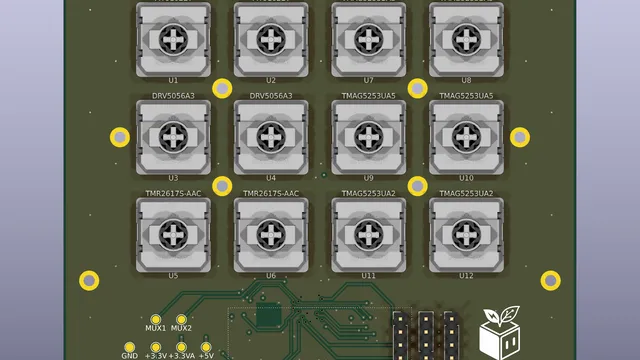640x360 pixels.
Task: Click the TMAG5253UA5 text above switch U10
Action: coord(466,96)
